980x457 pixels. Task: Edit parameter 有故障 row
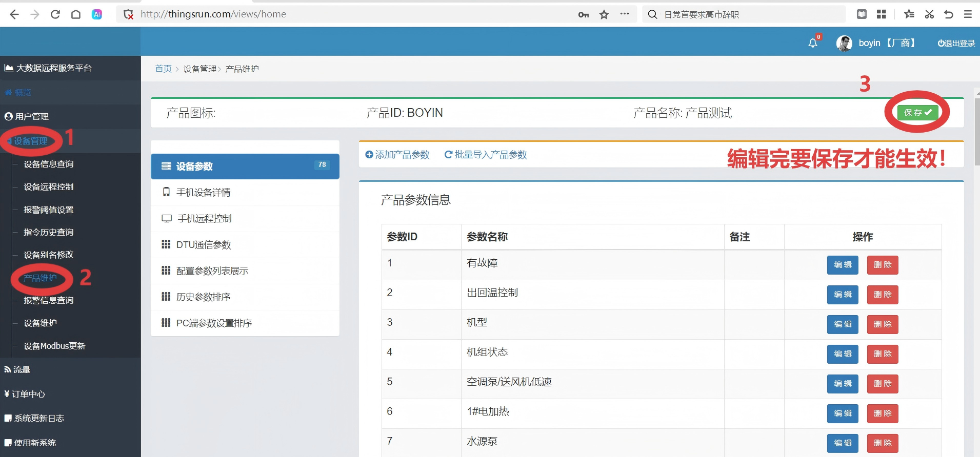click(x=842, y=265)
